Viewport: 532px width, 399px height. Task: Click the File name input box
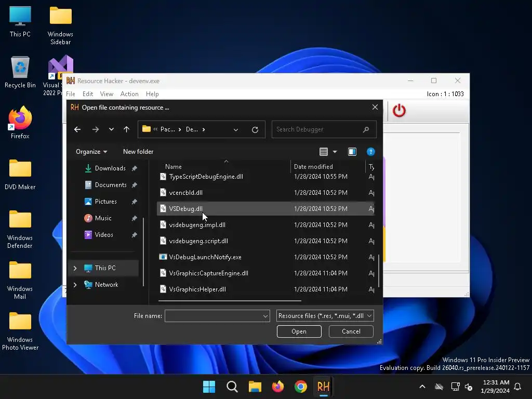[214, 316]
